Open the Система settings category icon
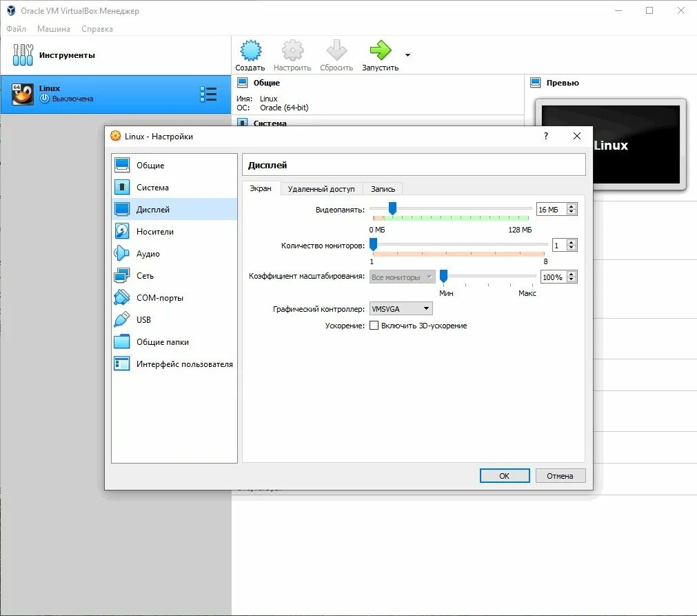This screenshot has width=697, height=616. 122,187
